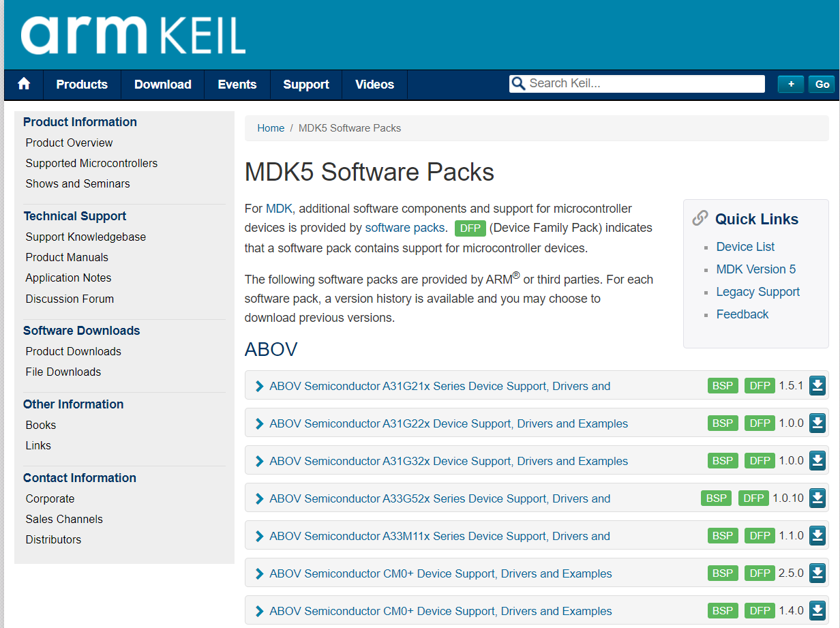Follow the MDK link in the intro

(x=278, y=208)
